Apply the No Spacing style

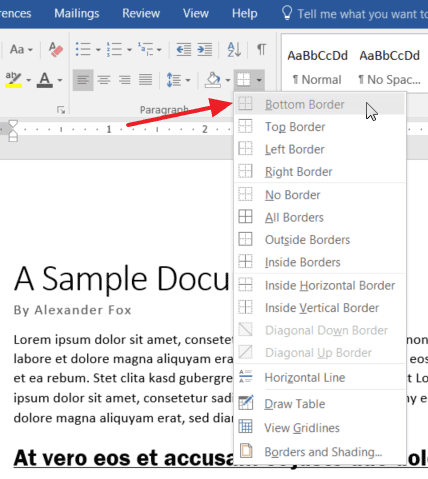pyautogui.click(x=389, y=67)
